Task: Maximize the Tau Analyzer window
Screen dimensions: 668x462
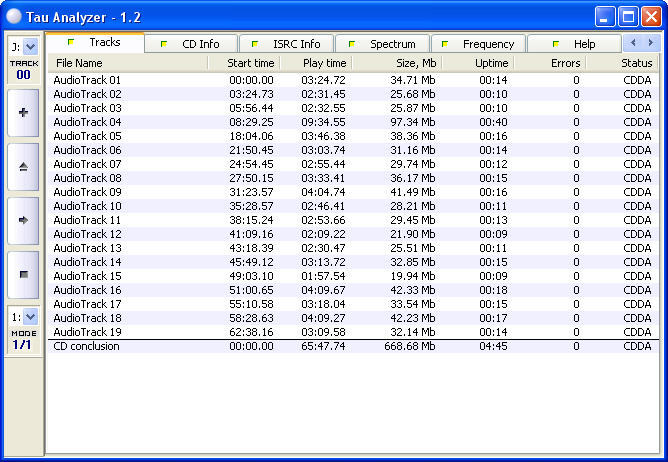Action: tap(629, 16)
